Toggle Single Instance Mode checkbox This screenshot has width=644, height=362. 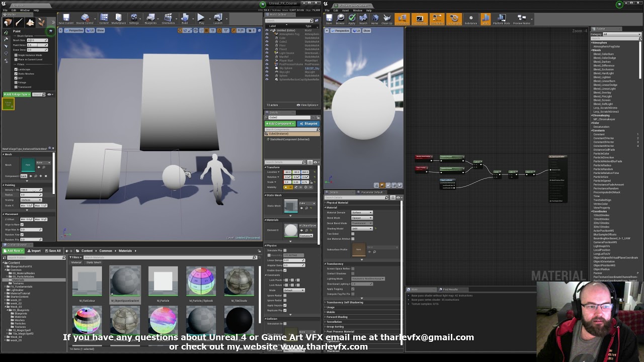pyautogui.click(x=16, y=55)
